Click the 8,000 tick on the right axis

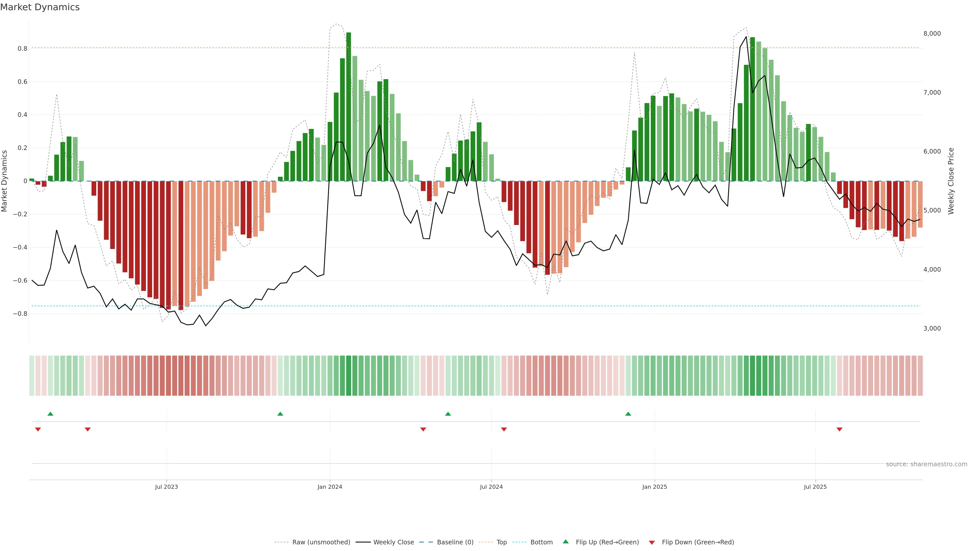[932, 33]
